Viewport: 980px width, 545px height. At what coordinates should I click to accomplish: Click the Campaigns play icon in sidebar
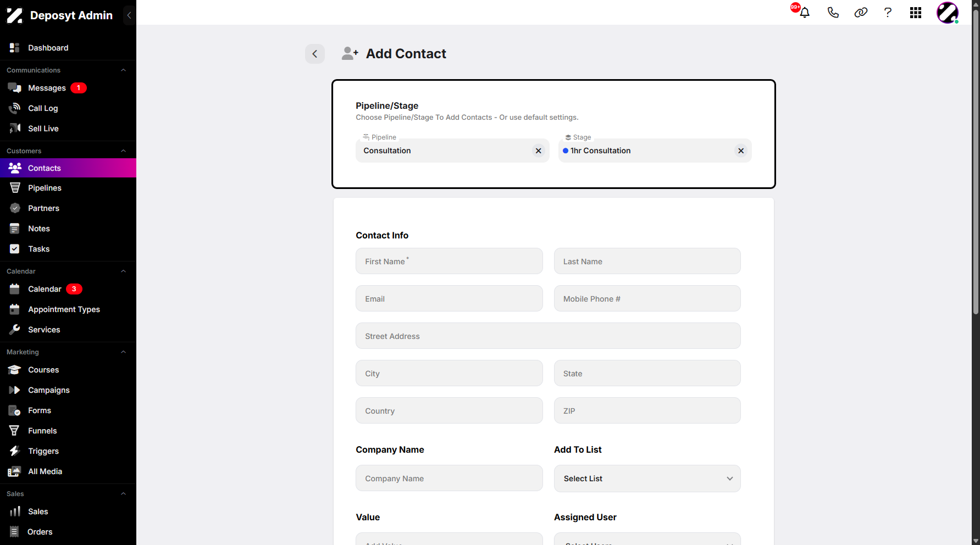[15, 390]
